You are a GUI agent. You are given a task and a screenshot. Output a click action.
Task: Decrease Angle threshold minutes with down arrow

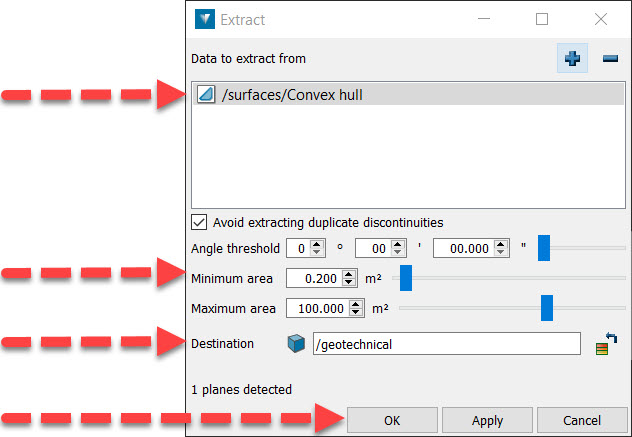point(398,252)
